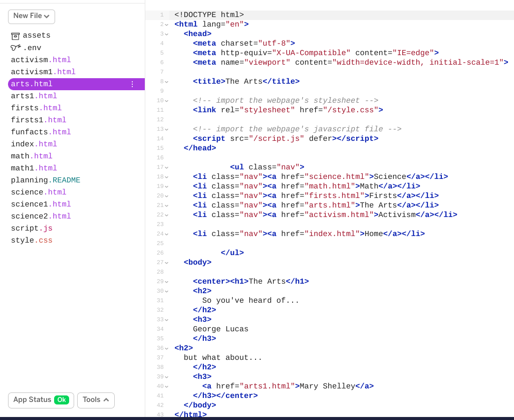Screen dimensions: 514x420
Task: Fold the Mary Shelley anchor on line 40
Action: coord(167,386)
